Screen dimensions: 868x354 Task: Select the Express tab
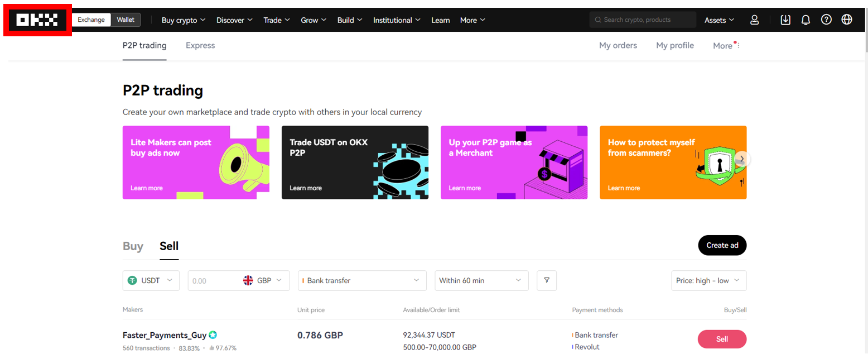(x=200, y=45)
